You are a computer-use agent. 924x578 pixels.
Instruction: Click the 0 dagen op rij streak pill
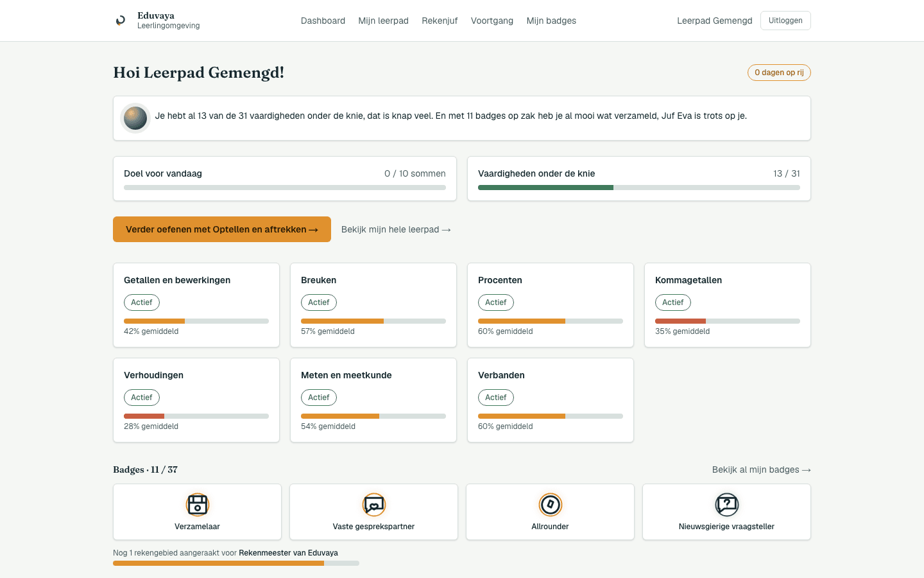(779, 73)
